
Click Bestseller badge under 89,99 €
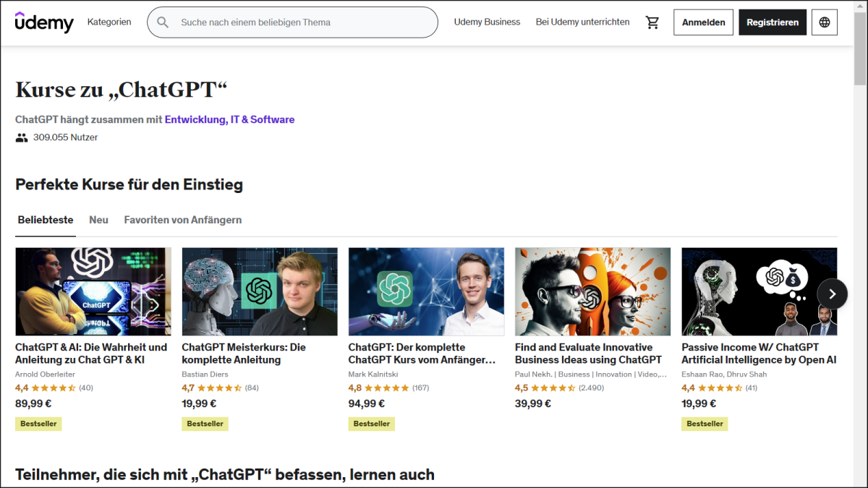[38, 424]
